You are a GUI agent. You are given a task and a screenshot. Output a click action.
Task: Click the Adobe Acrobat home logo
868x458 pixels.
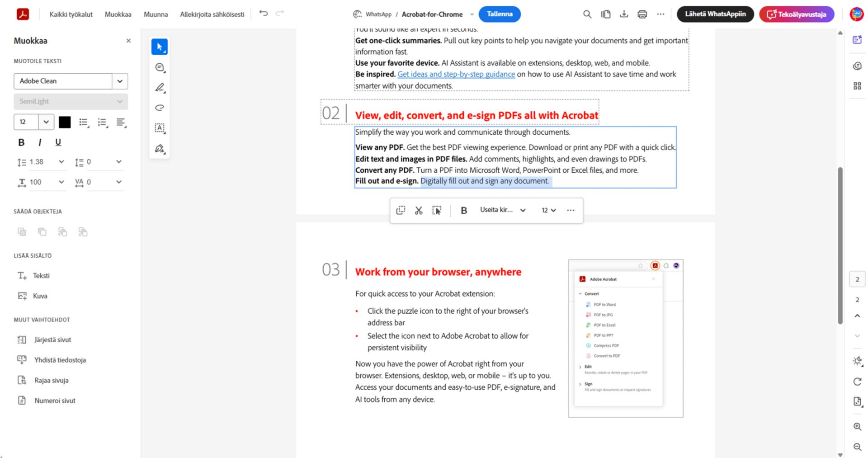[x=23, y=14]
